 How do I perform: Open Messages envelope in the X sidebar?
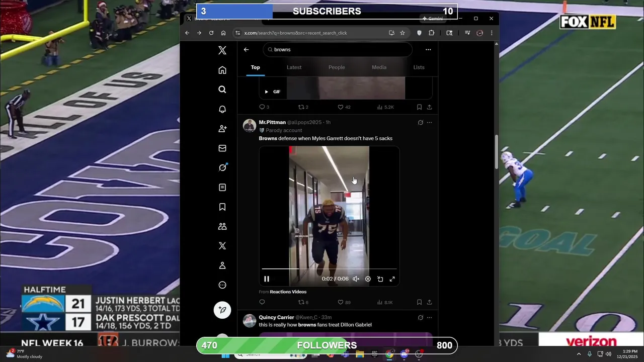click(222, 148)
